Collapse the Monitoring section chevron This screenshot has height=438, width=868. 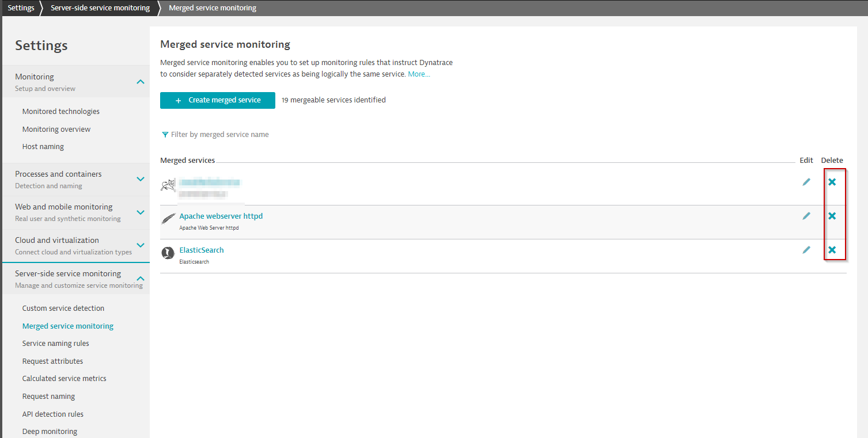click(x=140, y=82)
